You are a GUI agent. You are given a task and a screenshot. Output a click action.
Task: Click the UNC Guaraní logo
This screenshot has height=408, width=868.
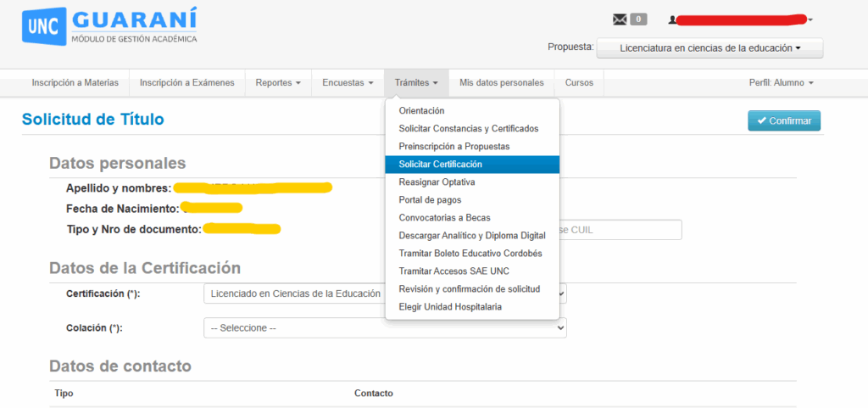coord(109,26)
